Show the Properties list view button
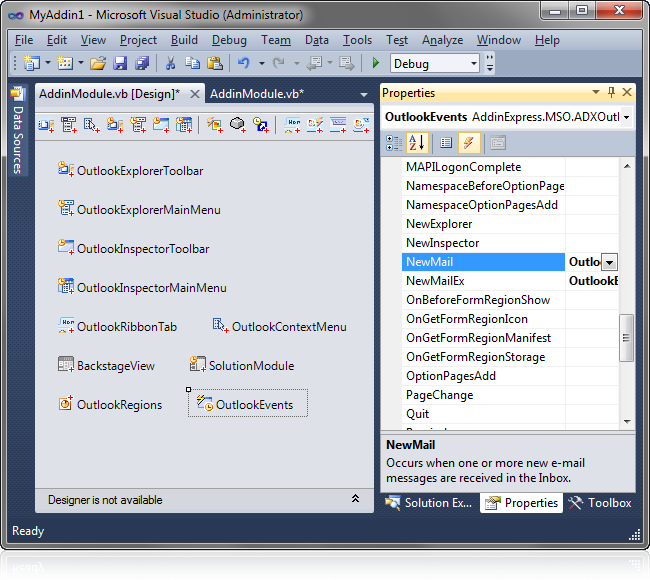The height and width of the screenshot is (580, 650). pyautogui.click(x=446, y=143)
